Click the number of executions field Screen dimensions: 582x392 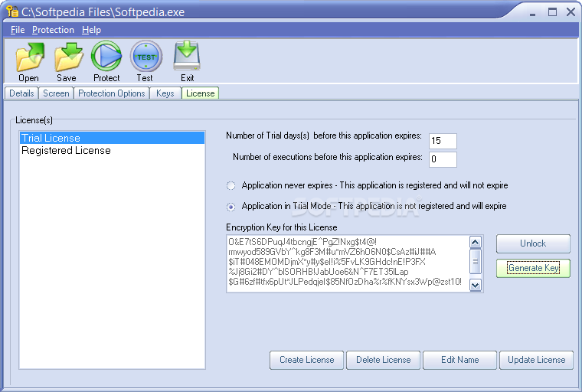[443, 159]
